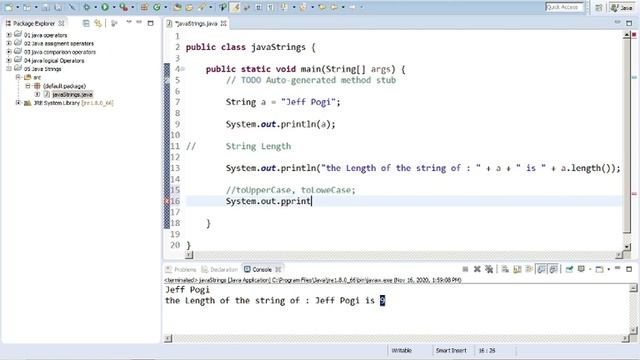The image size is (640, 360).
Task: Toggle Block Selection Mode icon
Action: click(x=258, y=7)
